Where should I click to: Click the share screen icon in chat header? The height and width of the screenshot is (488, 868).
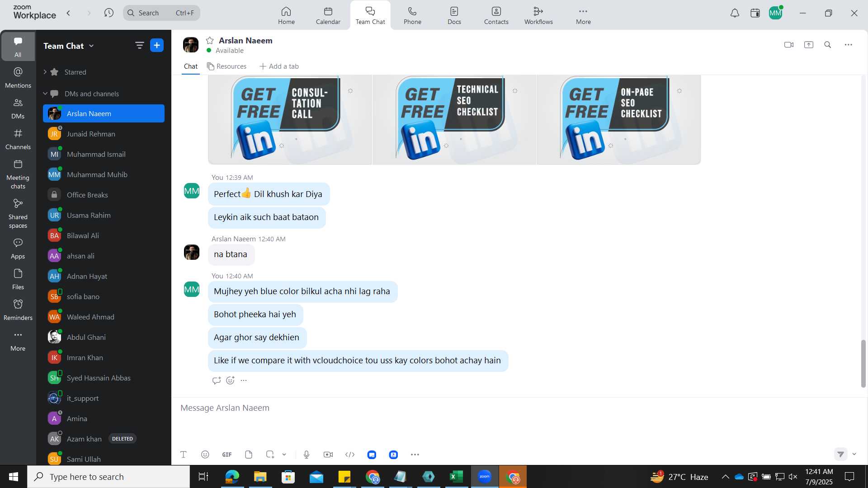809,45
